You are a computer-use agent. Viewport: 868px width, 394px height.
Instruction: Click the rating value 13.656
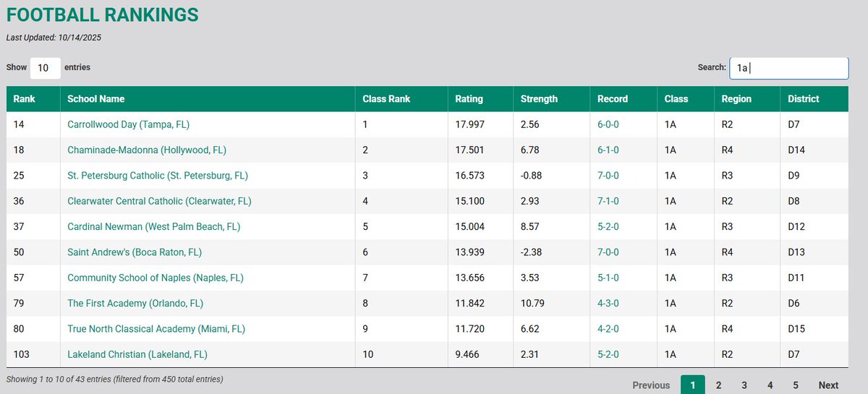pyautogui.click(x=469, y=278)
